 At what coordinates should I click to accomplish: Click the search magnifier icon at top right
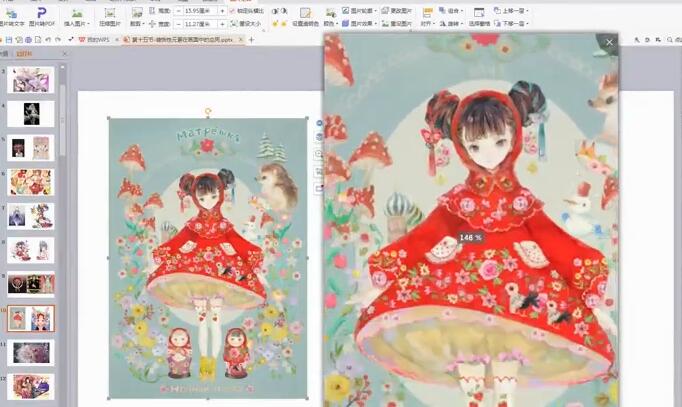669,40
